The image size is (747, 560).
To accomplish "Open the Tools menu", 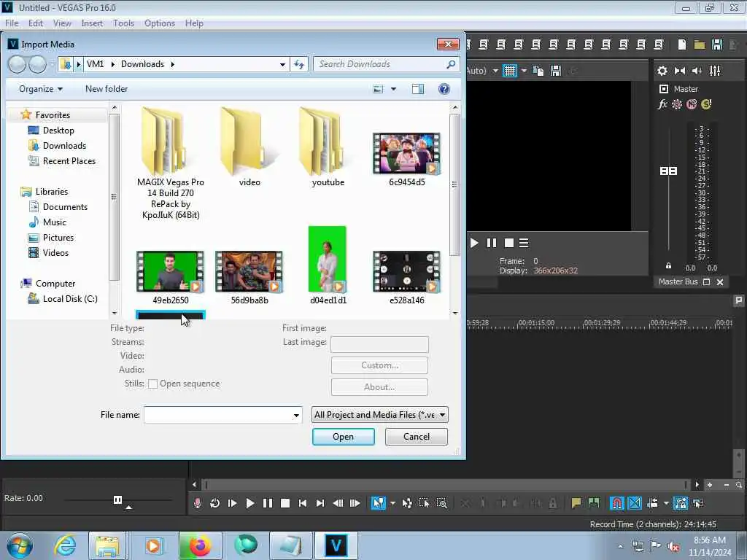I will (123, 23).
